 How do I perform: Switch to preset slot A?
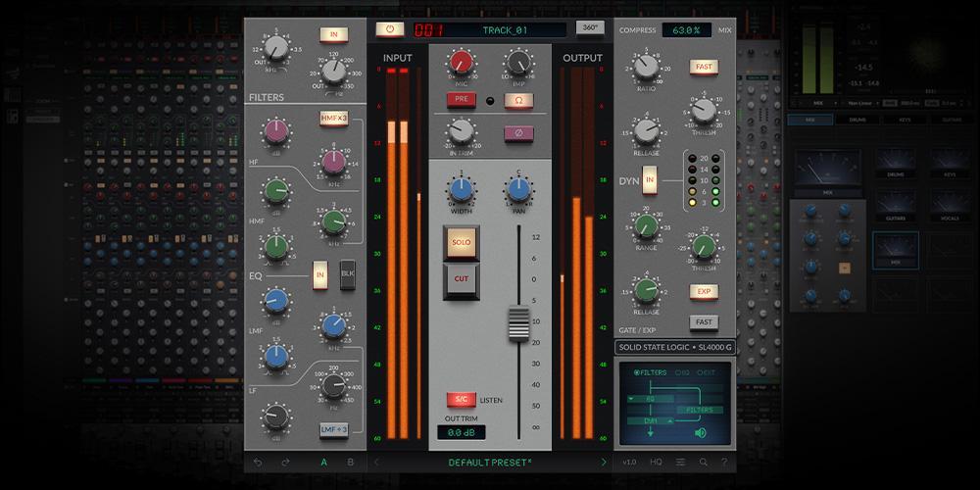coord(323,462)
